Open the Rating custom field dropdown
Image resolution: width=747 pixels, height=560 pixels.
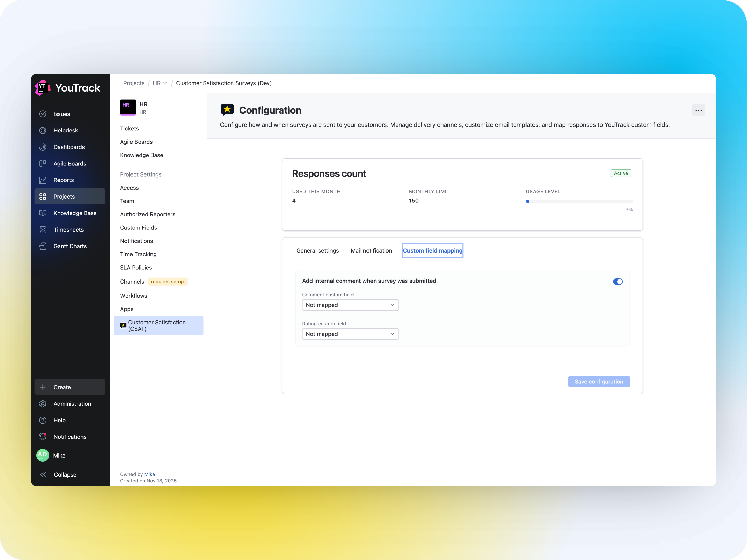(350, 334)
